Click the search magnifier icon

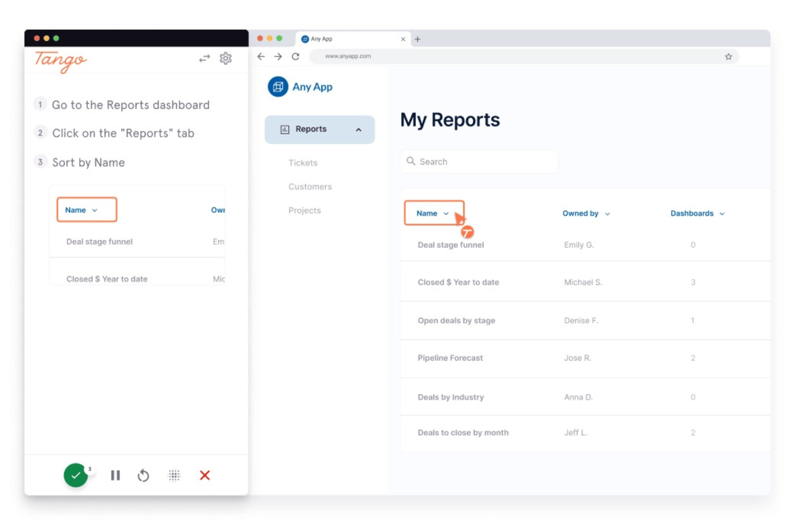coord(411,161)
